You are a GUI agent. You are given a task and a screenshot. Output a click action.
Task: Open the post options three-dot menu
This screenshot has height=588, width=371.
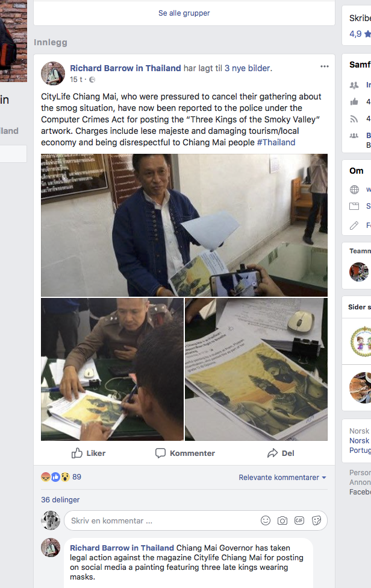[325, 67]
